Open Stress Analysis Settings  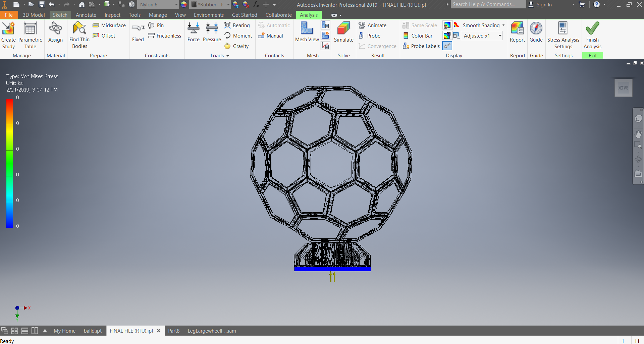pyautogui.click(x=563, y=35)
